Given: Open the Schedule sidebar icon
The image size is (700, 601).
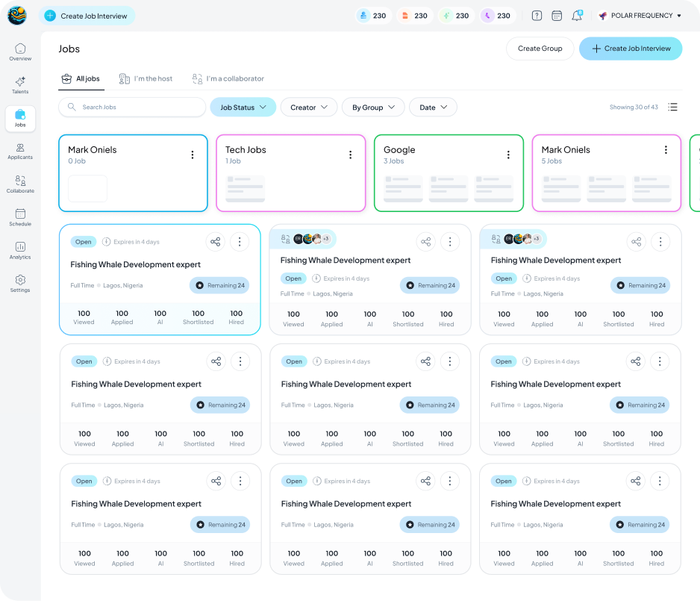Looking at the screenshot, I should tap(20, 217).
